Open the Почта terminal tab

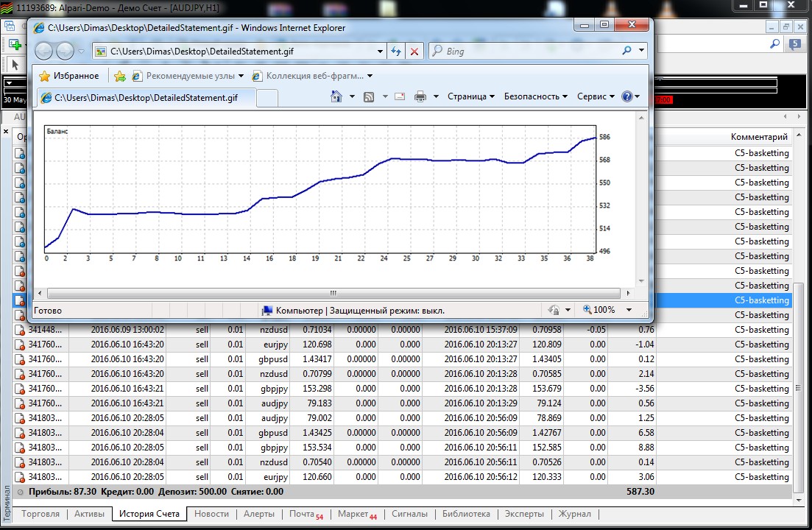306,514
